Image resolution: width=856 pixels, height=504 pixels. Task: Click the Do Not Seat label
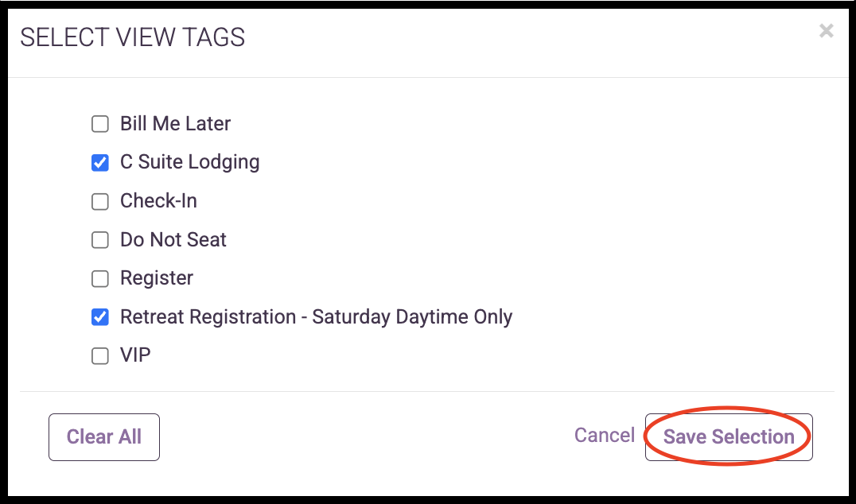pyautogui.click(x=173, y=239)
